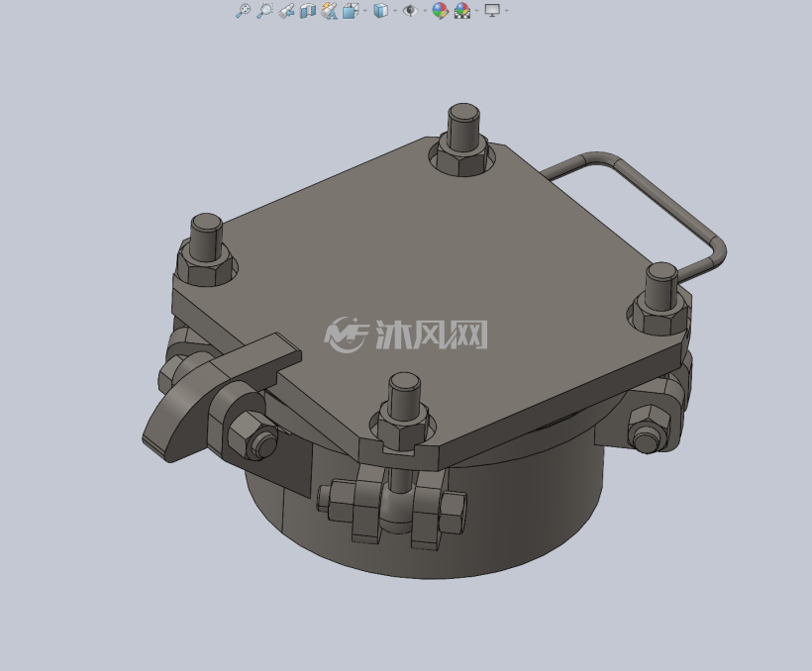This screenshot has width=812, height=671.
Task: Click the Apply Scene icon
Action: [461, 10]
